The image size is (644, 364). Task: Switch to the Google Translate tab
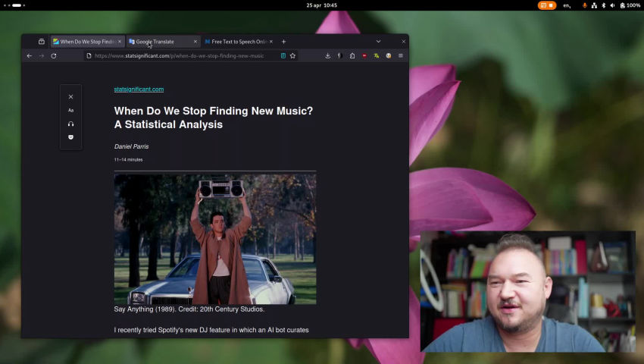(163, 42)
